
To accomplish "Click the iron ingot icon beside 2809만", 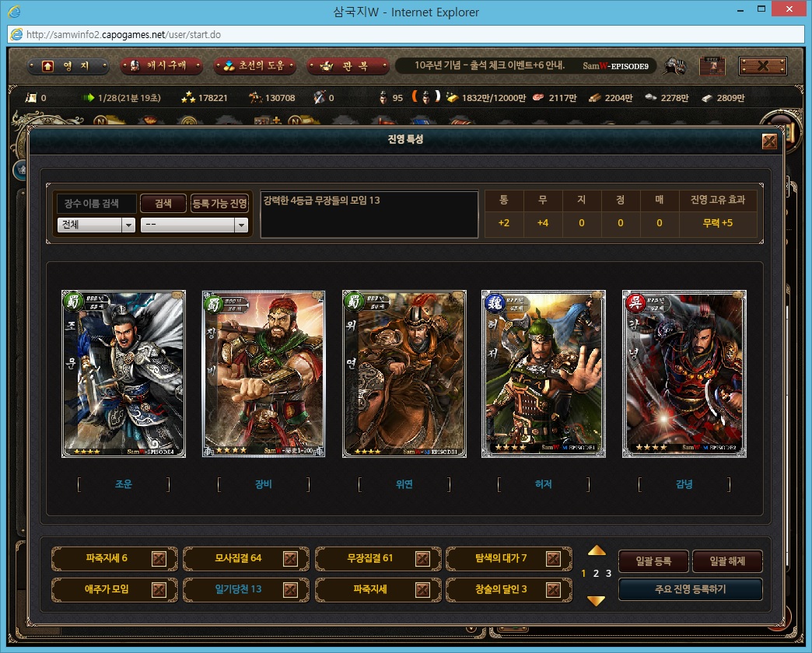I will point(708,98).
